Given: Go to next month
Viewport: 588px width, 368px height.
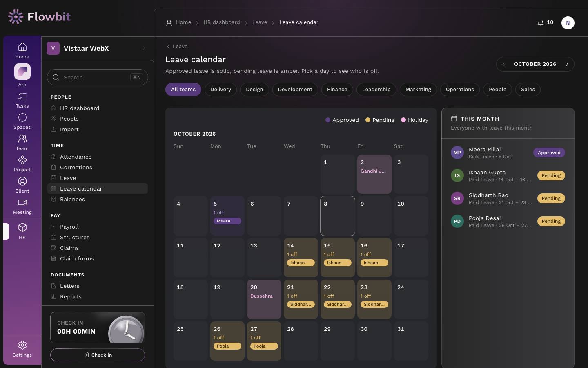Looking at the screenshot, I should tap(567, 64).
